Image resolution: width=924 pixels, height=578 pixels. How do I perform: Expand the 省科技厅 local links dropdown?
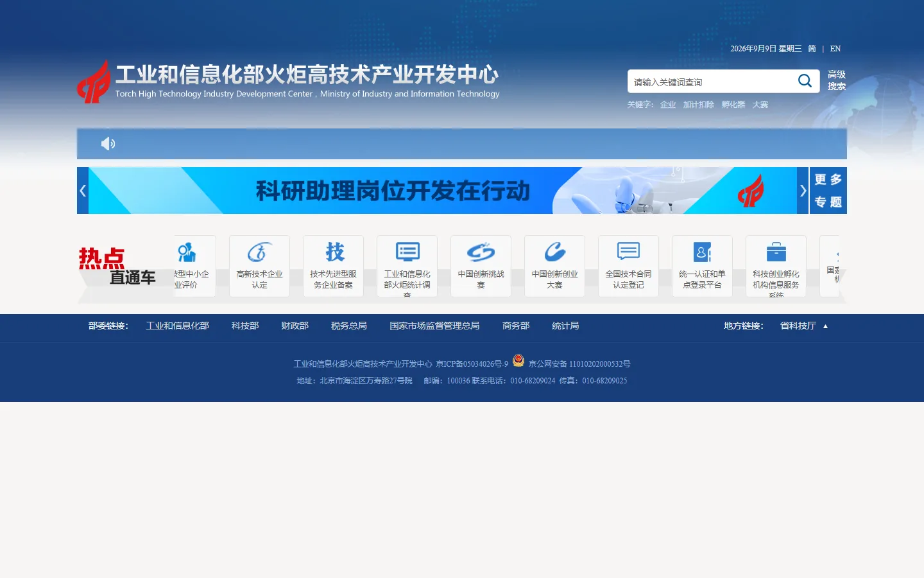pos(804,326)
